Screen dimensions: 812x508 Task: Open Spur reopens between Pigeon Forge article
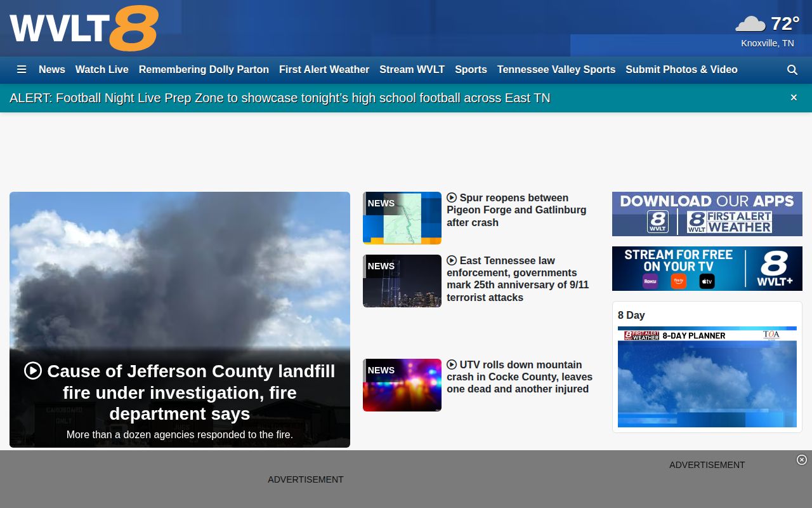click(516, 210)
